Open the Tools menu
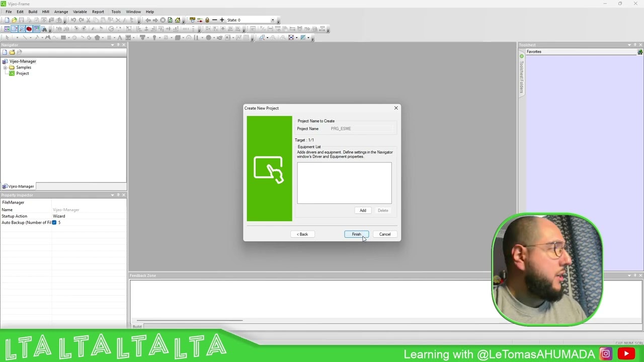 pyautogui.click(x=116, y=12)
